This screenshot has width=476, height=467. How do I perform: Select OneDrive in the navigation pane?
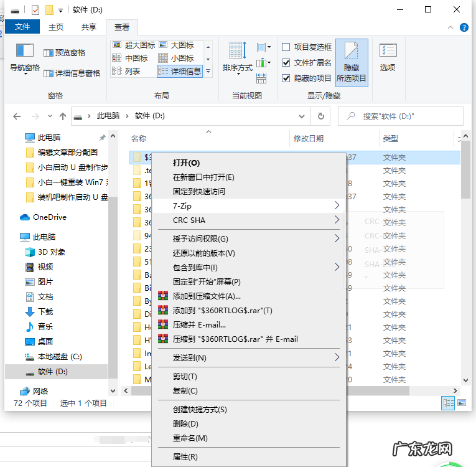[43, 217]
